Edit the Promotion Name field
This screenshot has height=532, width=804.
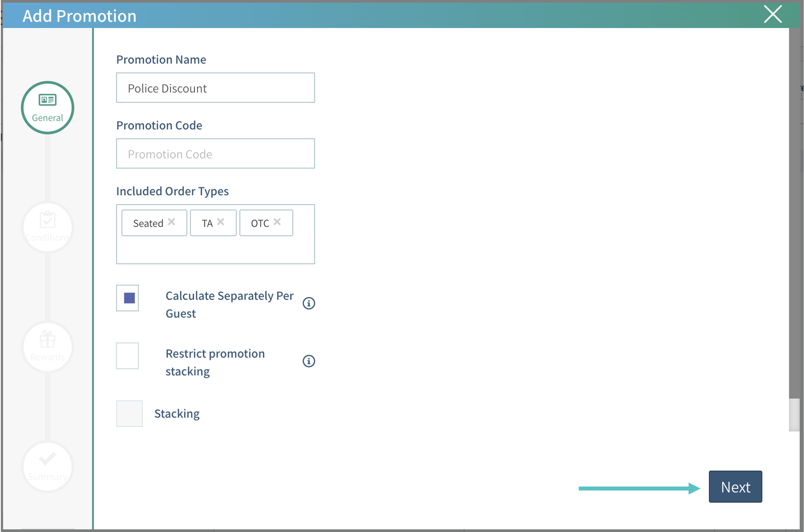click(x=215, y=88)
